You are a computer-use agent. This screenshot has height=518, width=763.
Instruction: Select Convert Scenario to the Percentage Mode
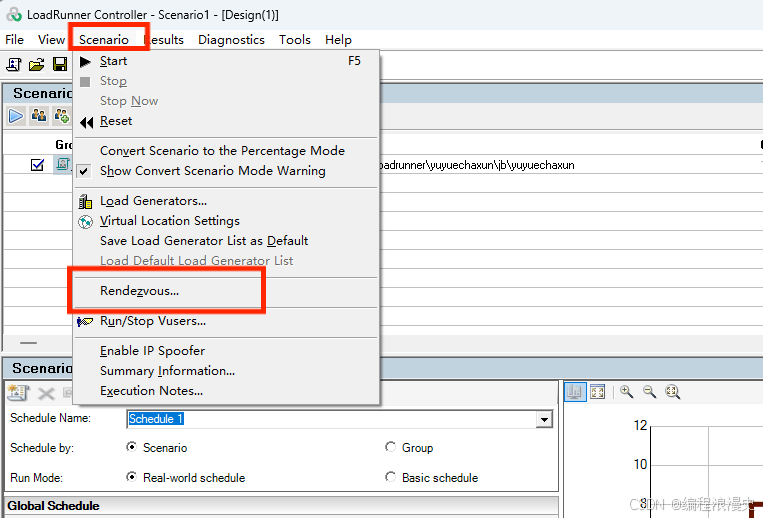click(x=226, y=151)
